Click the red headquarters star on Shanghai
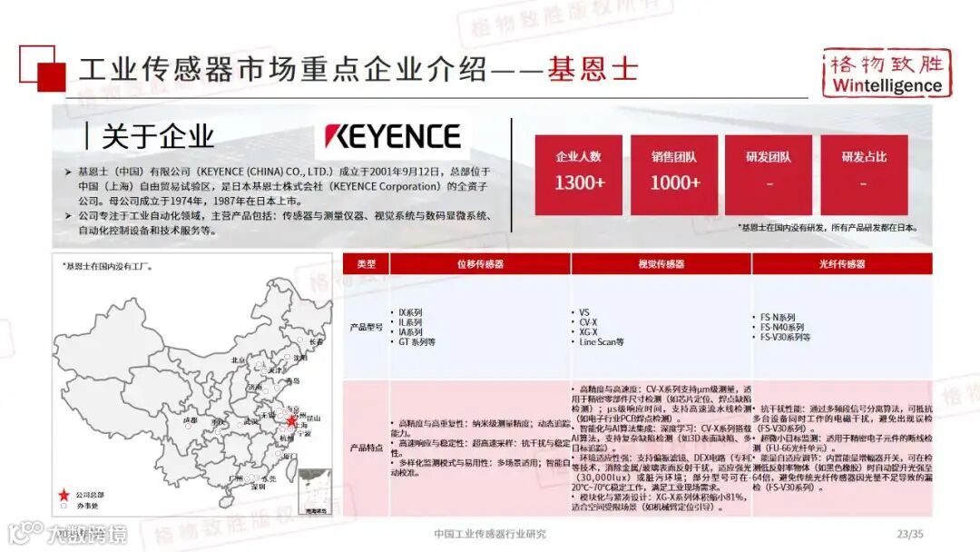980x552 pixels. pos(291,421)
